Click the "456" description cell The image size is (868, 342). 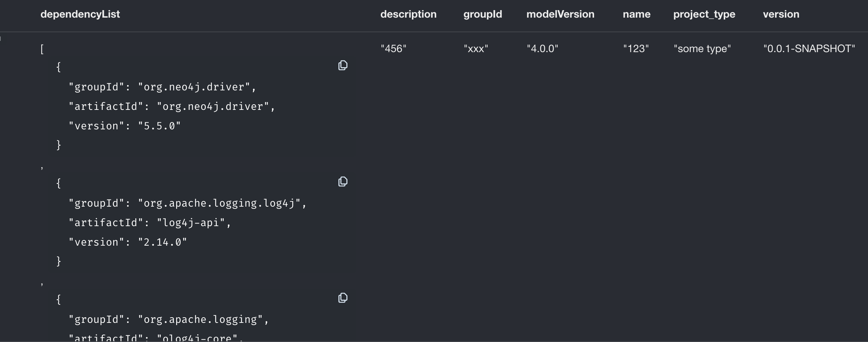pyautogui.click(x=394, y=49)
